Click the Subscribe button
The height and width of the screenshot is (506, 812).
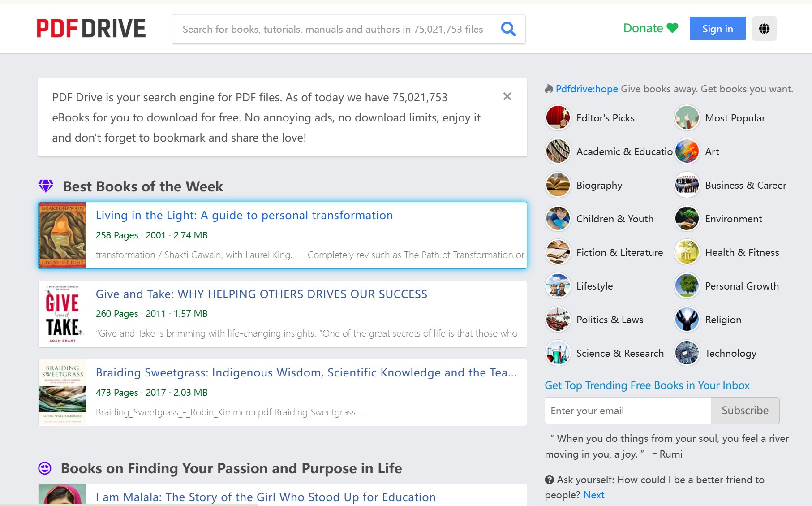745,411
